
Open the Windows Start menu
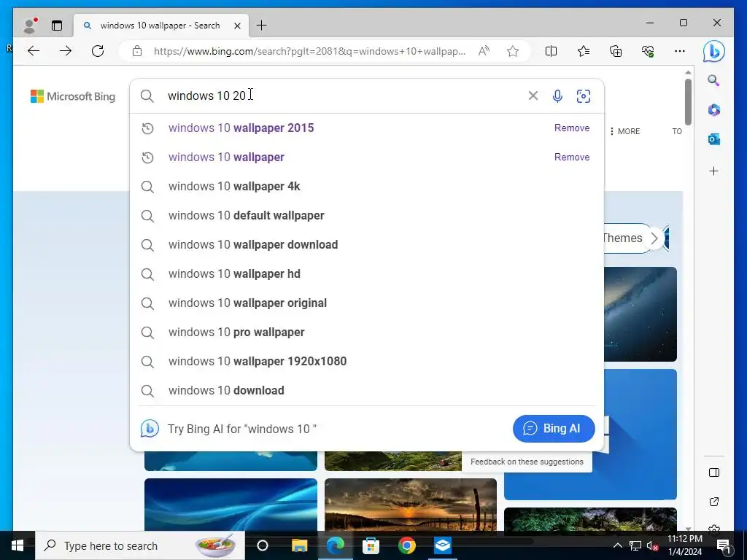(18, 545)
